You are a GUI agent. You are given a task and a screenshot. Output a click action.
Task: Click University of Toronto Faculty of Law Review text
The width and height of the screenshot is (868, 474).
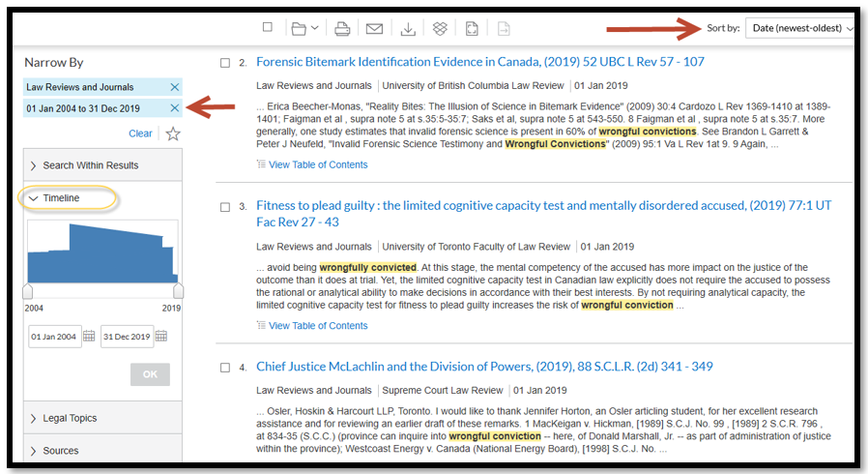coord(477,247)
